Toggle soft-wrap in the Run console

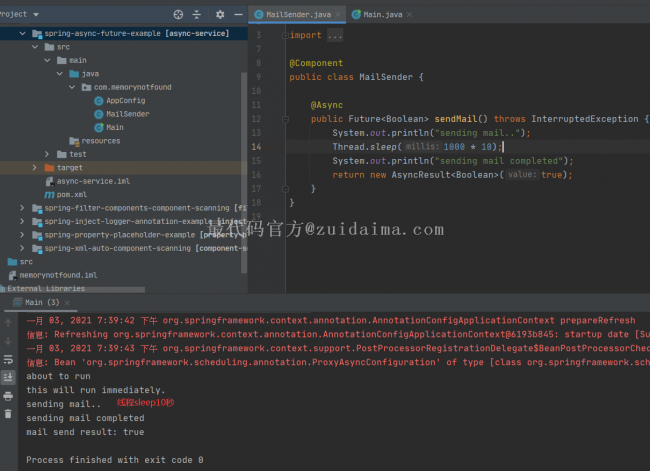tap(8, 358)
